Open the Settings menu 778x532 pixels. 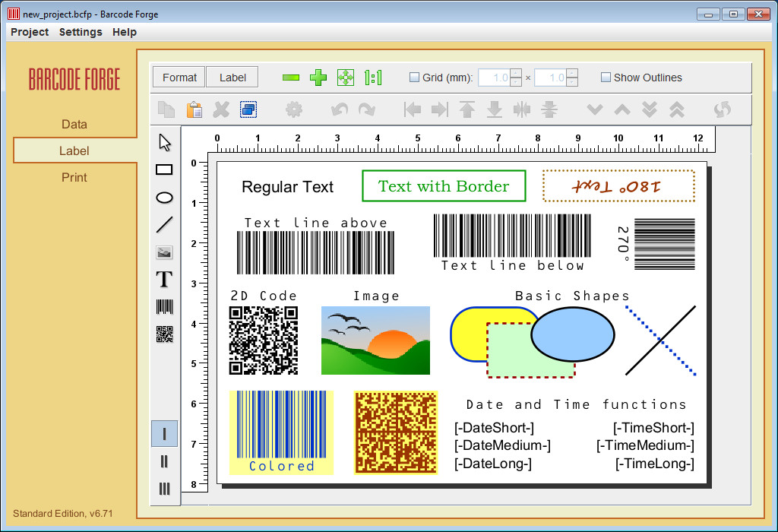pos(81,32)
